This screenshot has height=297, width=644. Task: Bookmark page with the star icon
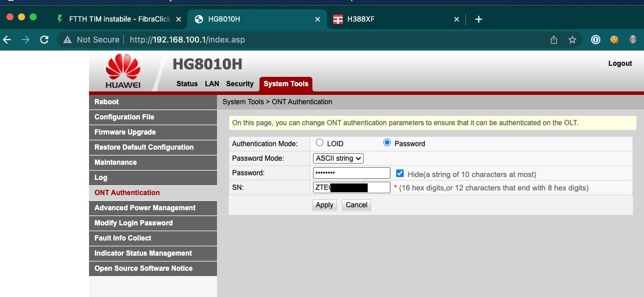(x=572, y=40)
